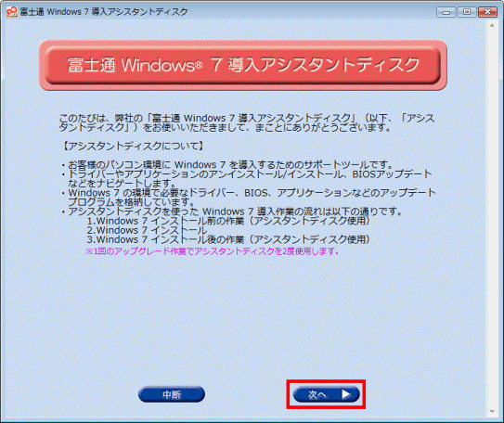Click the text お客様のパソコン環境に Windows 7 を導入
Viewport: 504px width, 423px height.
226,165
